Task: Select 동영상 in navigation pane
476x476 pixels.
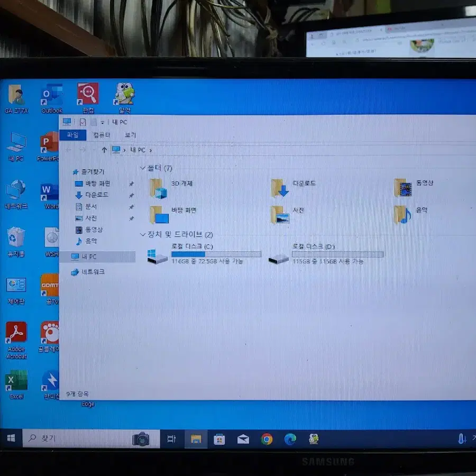Action: coord(89,230)
